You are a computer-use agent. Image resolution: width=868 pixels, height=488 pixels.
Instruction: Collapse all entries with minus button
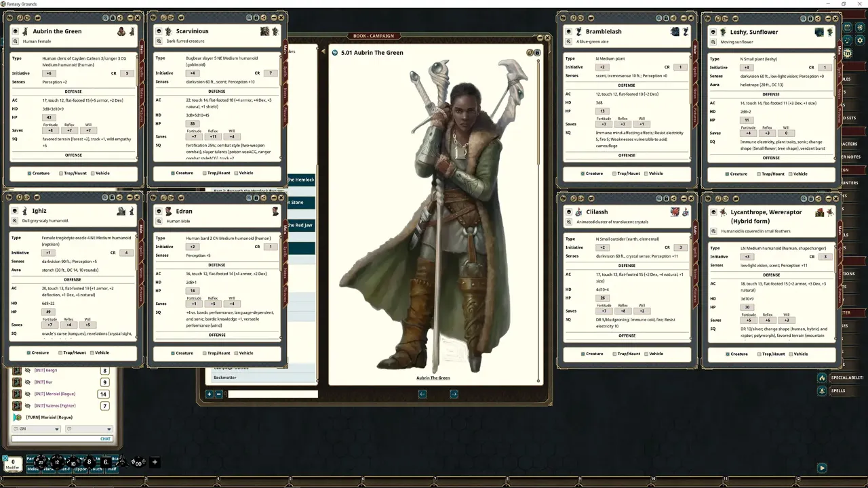218,394
